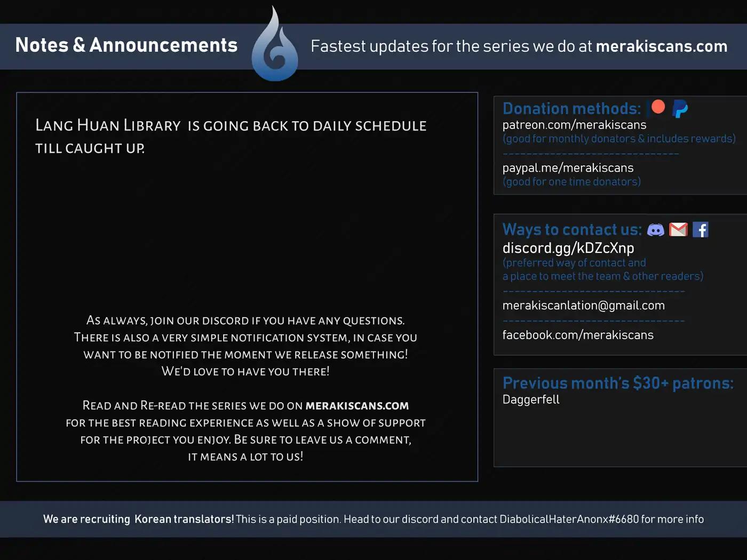
Task: Click the blue PayPal icon
Action: [x=680, y=109]
